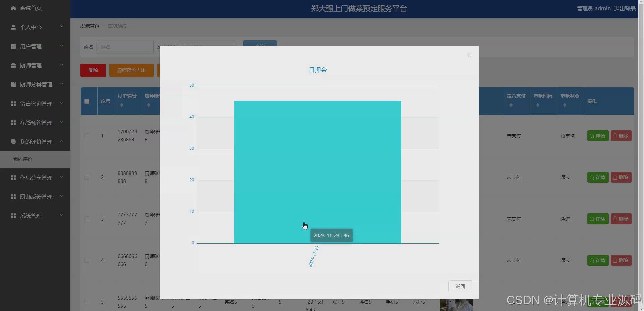Screen dimensions: 644x311
Task: Click 待审核 status in row 1
Action: click(568, 136)
